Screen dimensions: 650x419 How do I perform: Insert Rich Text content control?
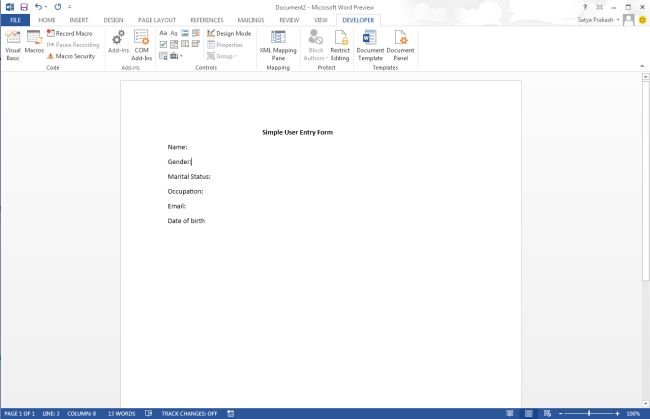pyautogui.click(x=163, y=33)
